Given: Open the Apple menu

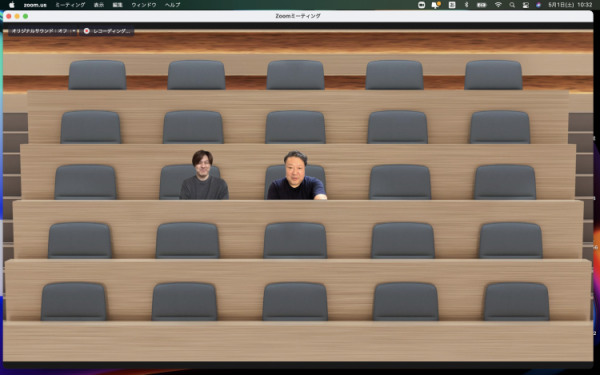Looking at the screenshot, I should point(11,5).
